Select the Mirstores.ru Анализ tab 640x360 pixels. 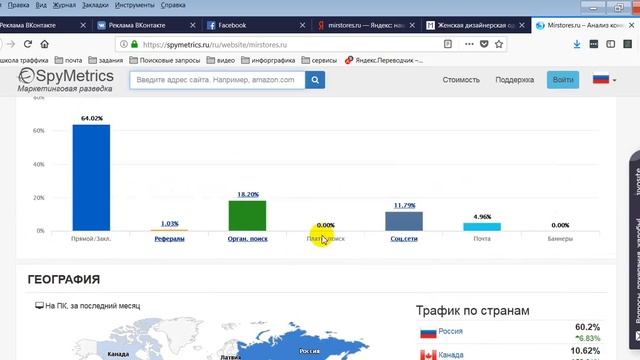pos(585,25)
